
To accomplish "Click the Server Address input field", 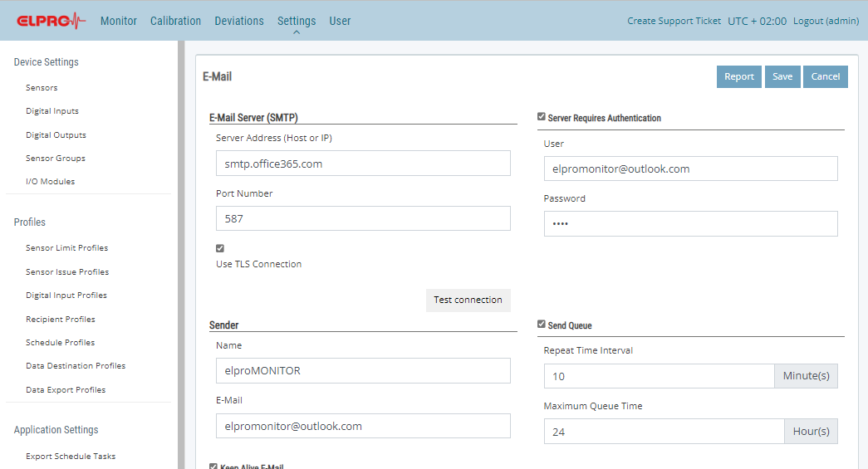I will coord(362,164).
